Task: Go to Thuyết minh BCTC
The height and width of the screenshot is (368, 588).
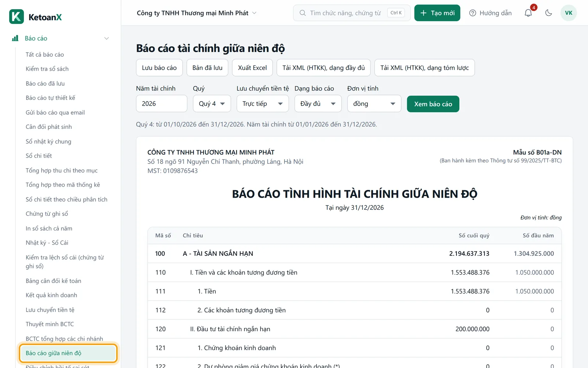Action: pos(50,324)
